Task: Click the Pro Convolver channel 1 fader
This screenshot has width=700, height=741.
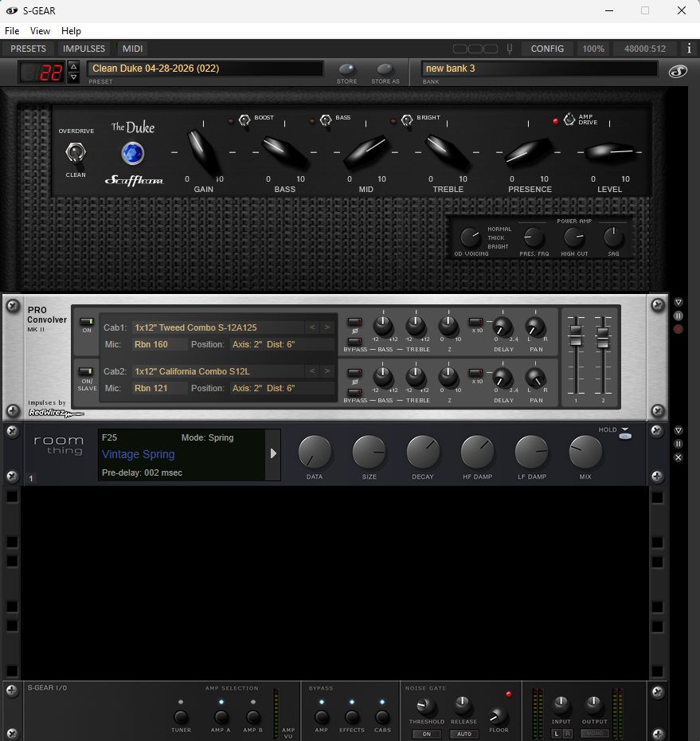Action: tap(576, 335)
